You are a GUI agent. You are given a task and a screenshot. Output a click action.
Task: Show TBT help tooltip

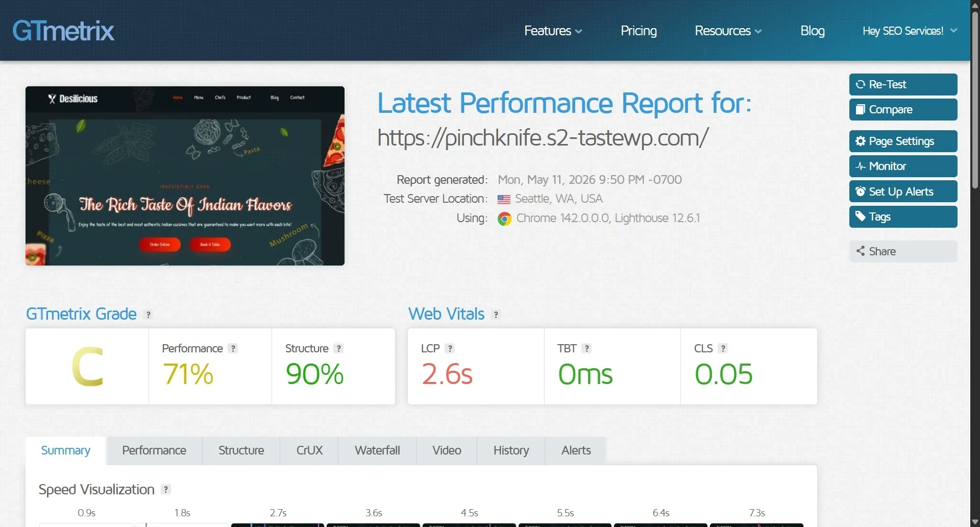587,348
